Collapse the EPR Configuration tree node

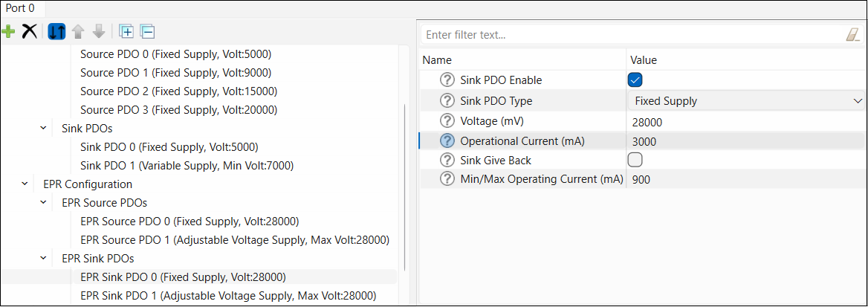pyautogui.click(x=26, y=184)
